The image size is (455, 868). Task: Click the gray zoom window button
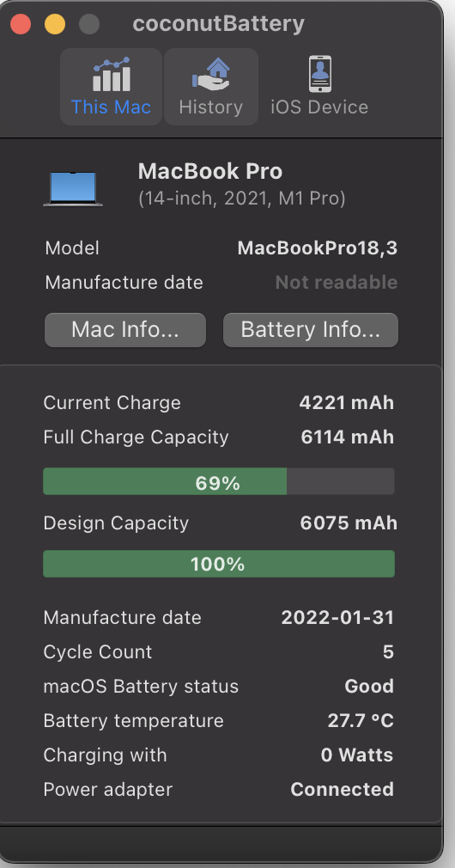tap(89, 24)
